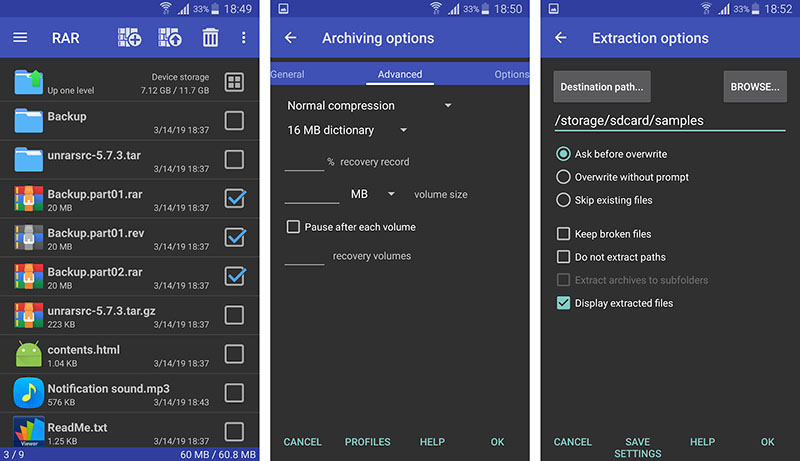800x461 pixels.
Task: Open the hamburger navigation menu in RAR
Action: [20, 38]
